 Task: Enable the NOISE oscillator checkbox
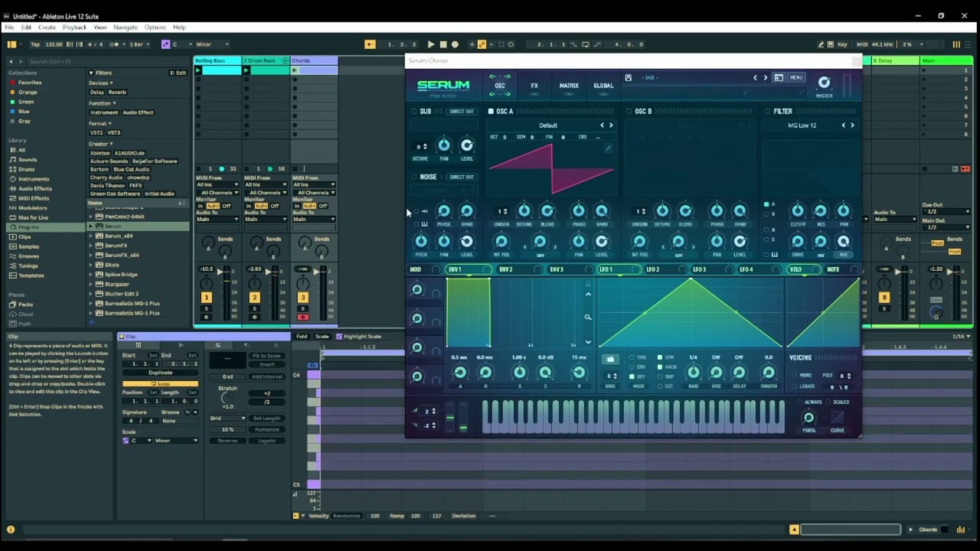point(414,178)
